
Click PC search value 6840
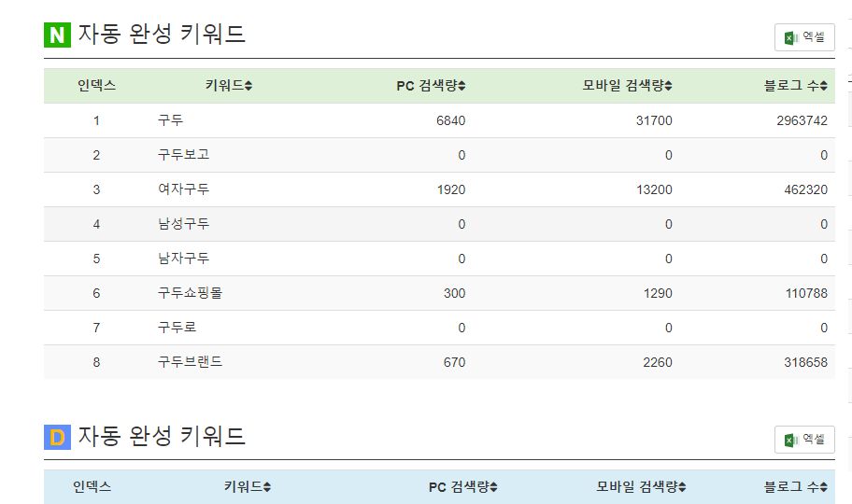[450, 120]
